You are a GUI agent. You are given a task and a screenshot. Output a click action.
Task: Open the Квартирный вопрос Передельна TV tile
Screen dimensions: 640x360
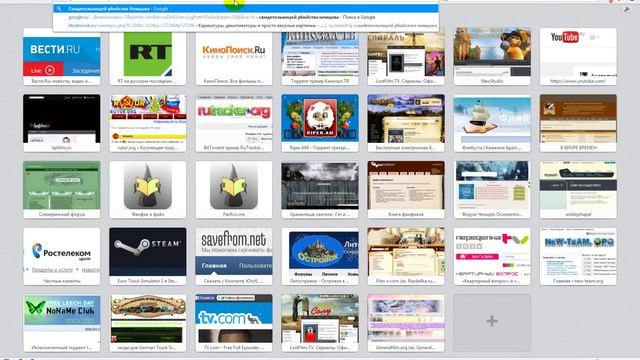point(492,256)
